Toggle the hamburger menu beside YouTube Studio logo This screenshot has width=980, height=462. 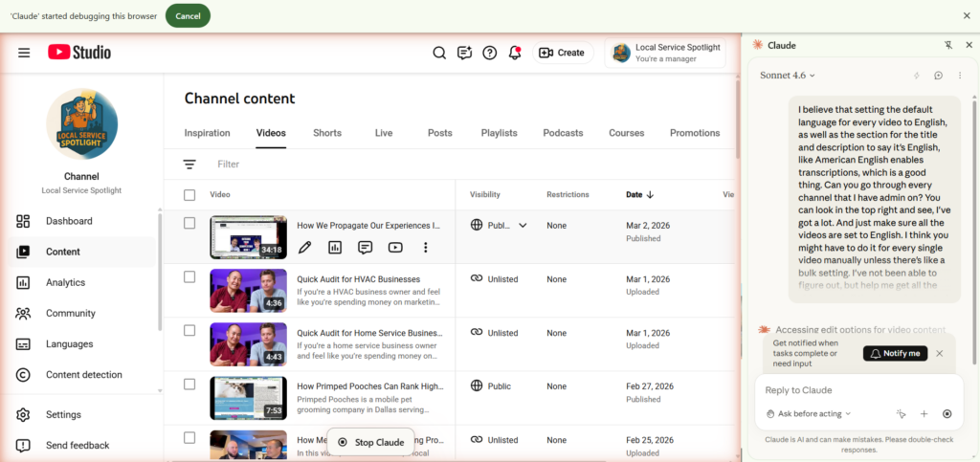[x=24, y=53]
